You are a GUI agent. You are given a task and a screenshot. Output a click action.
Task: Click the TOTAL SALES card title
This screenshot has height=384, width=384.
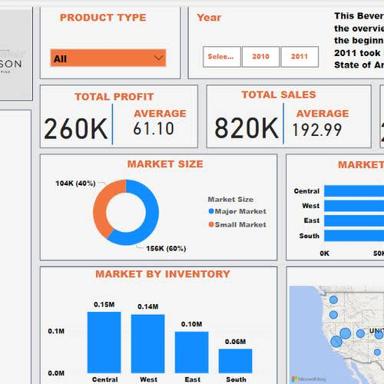(279, 95)
